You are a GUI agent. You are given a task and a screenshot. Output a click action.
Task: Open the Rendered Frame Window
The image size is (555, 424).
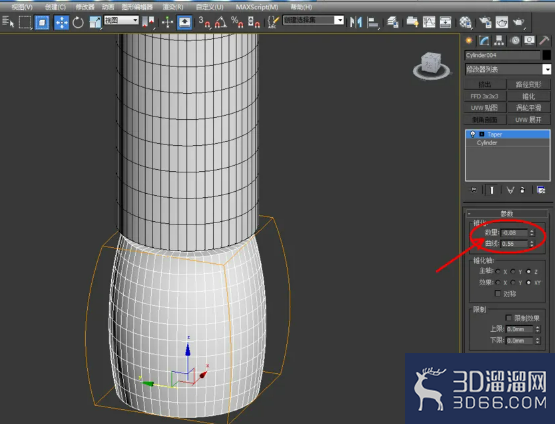(502, 22)
